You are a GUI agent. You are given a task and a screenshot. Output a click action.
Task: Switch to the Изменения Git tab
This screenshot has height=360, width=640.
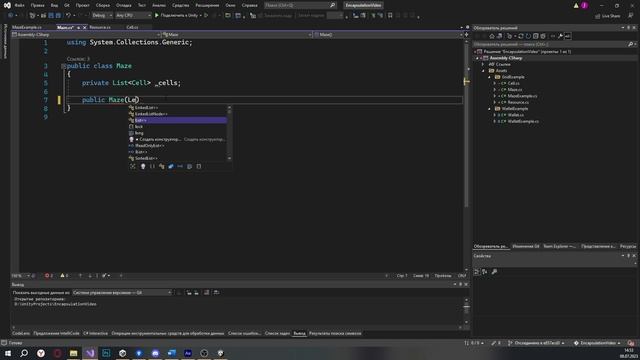click(526, 247)
